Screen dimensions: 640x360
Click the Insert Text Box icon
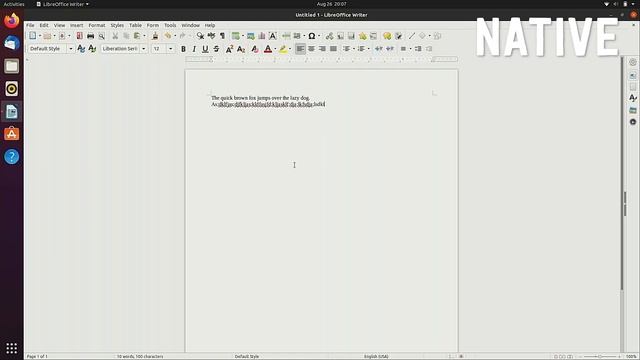(273, 36)
